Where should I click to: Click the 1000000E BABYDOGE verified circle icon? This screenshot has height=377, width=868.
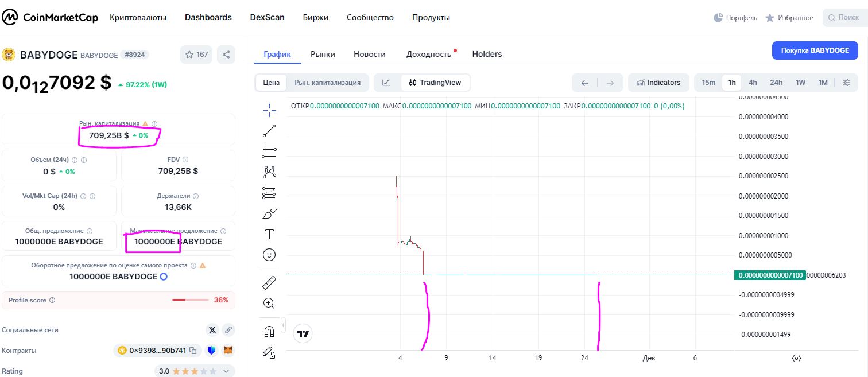[x=164, y=277]
